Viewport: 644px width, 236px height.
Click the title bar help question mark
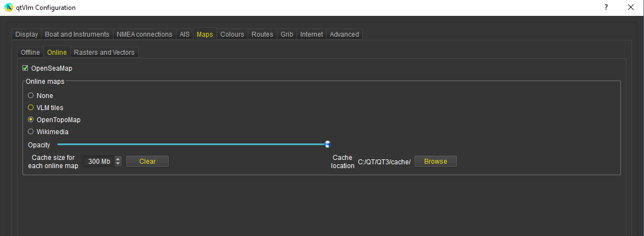click(x=606, y=7)
